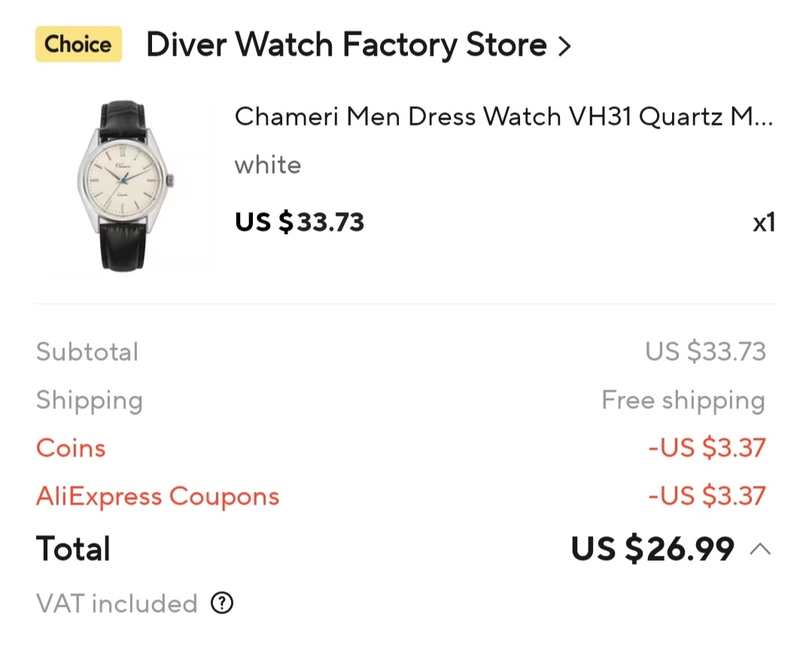The width and height of the screenshot is (812, 649).
Task: Click the Coins discount amount
Action: pos(707,448)
